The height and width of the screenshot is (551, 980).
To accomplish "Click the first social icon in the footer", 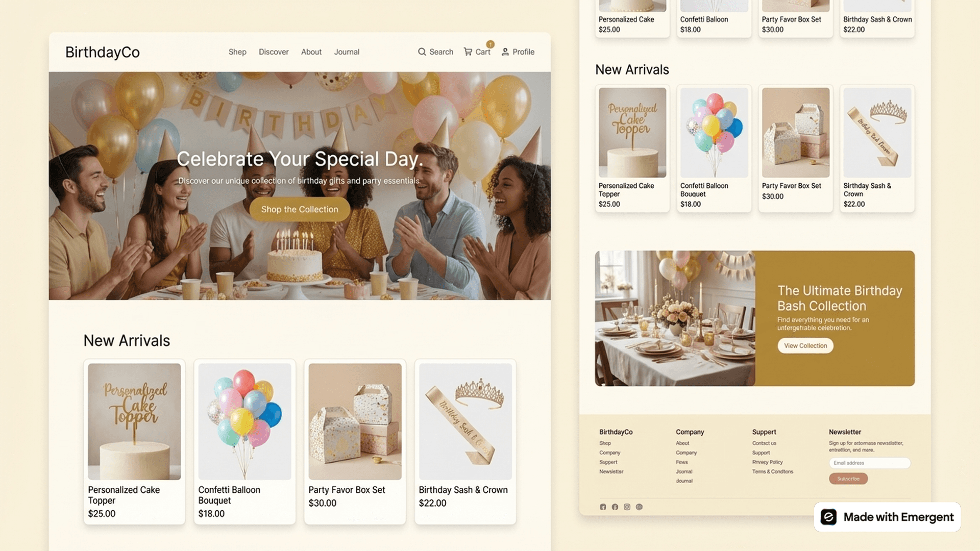I will (603, 507).
